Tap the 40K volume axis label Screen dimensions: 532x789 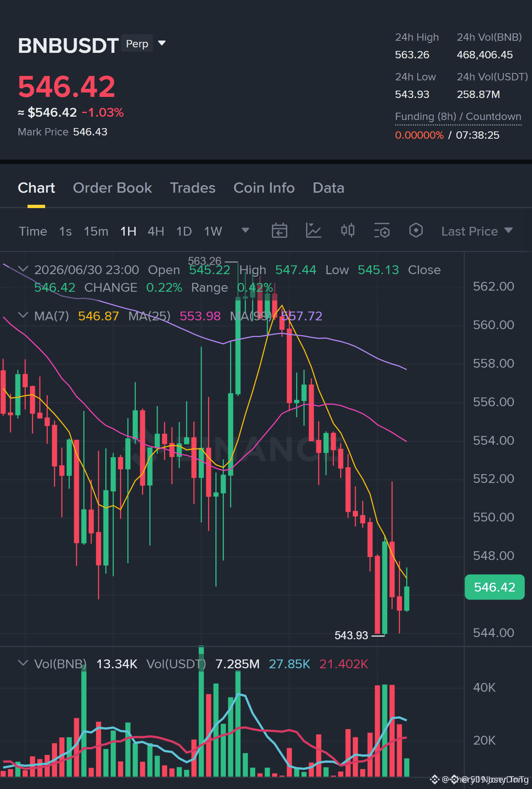coord(484,687)
